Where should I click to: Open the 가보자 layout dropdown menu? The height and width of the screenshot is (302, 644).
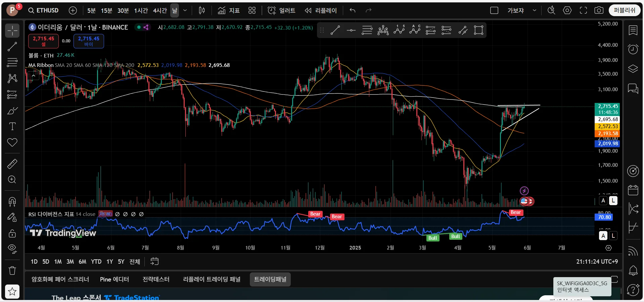point(534,10)
